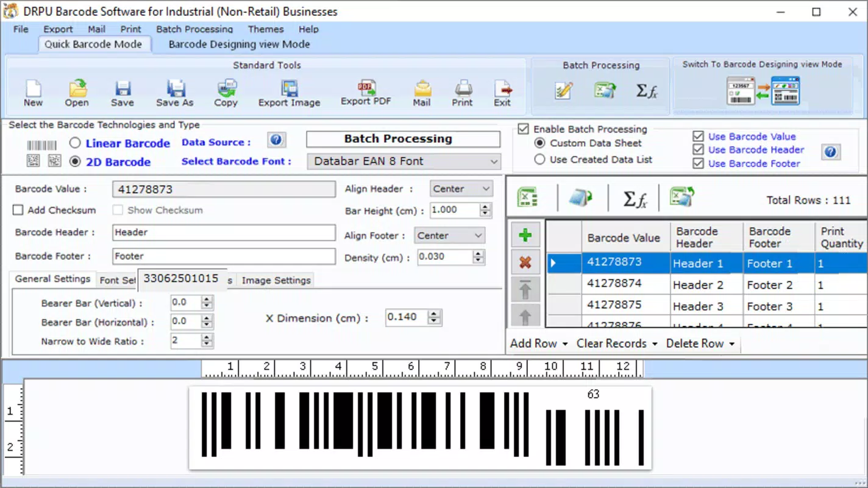Image resolution: width=868 pixels, height=488 pixels.
Task: Open the Print menu
Action: [130, 29]
